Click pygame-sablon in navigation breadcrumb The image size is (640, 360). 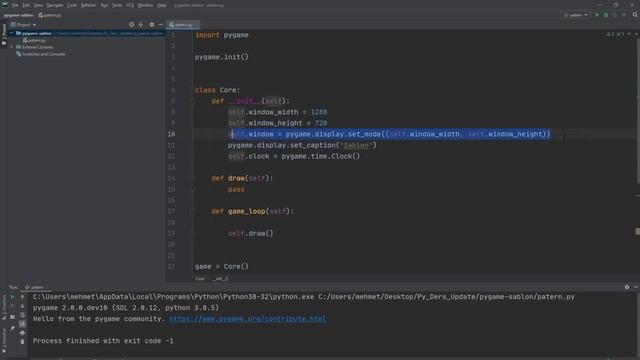click(19, 15)
